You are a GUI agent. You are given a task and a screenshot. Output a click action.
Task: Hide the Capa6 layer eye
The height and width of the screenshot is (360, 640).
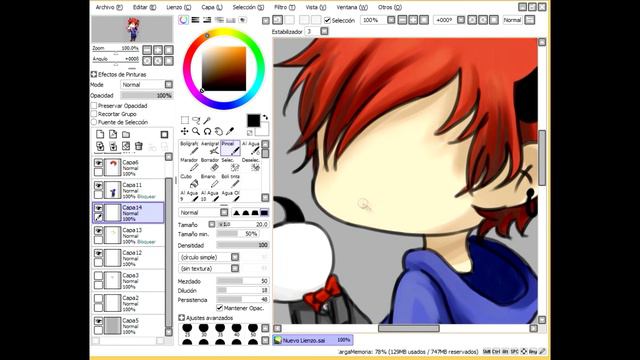pos(98,163)
